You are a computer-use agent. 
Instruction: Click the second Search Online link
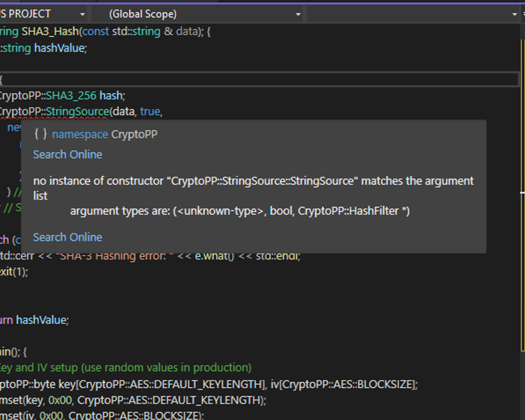[x=67, y=237]
